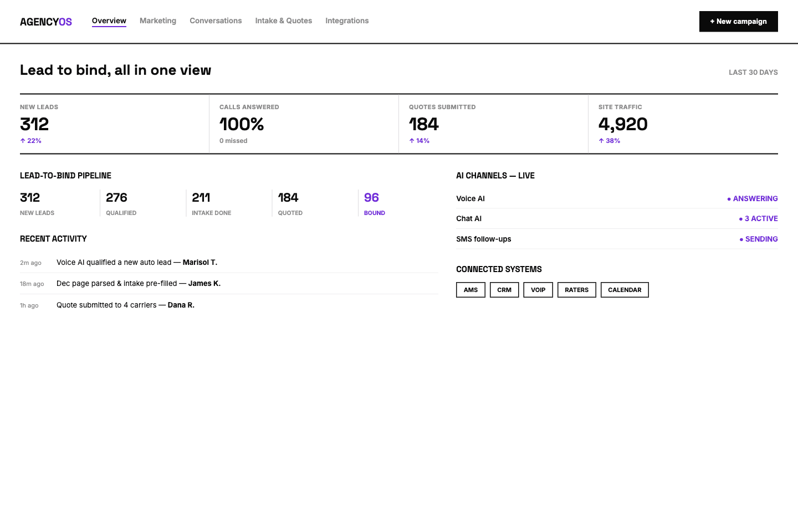Open the Overview tab
The image size is (798, 532).
pos(109,21)
